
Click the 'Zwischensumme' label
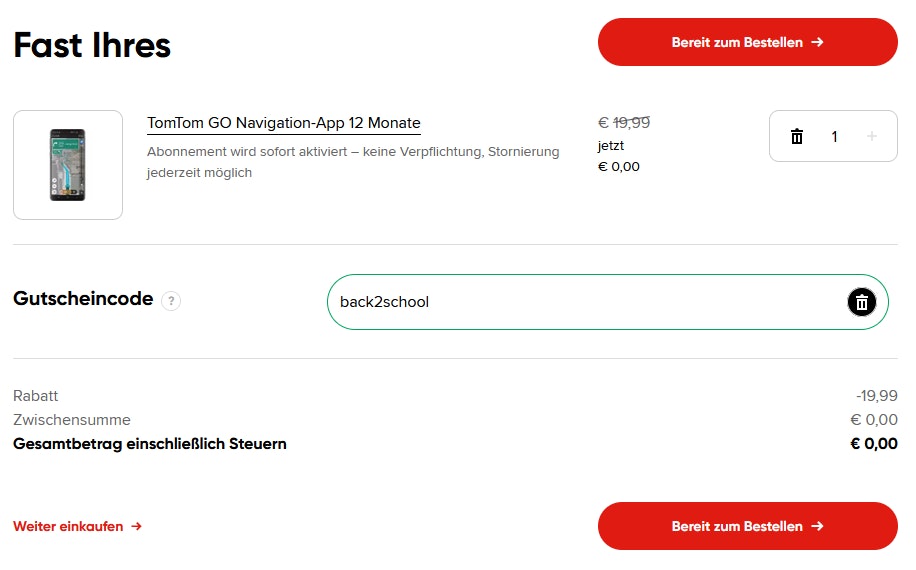click(72, 420)
